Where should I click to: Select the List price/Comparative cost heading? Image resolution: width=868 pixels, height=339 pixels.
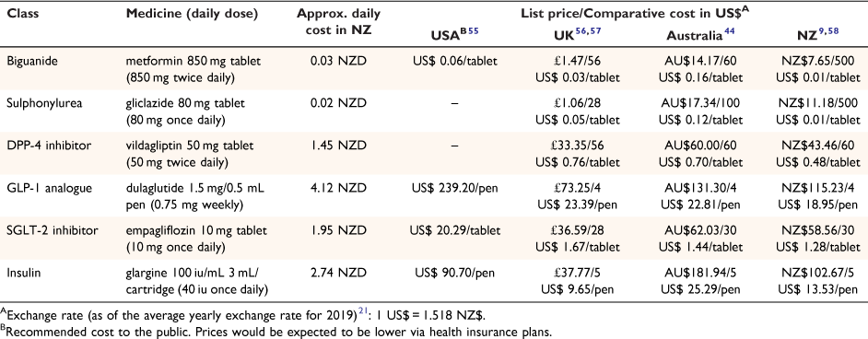coord(639,12)
